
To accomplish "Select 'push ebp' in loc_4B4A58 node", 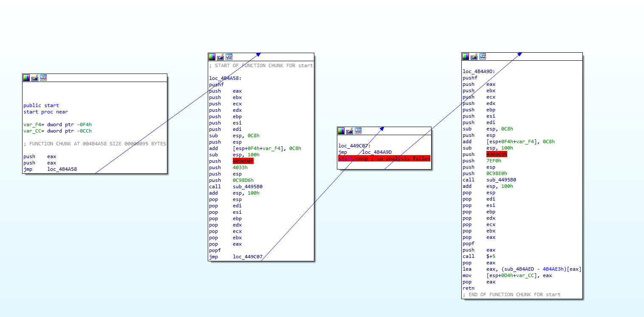I will [x=225, y=116].
